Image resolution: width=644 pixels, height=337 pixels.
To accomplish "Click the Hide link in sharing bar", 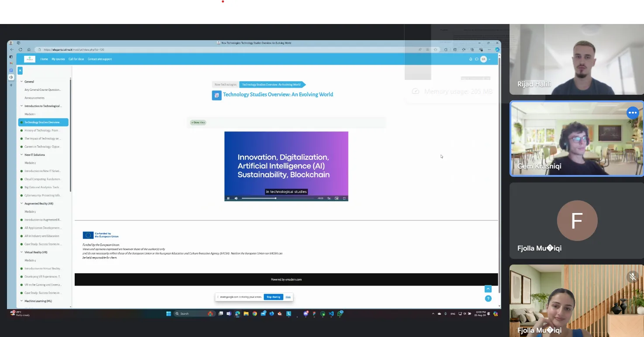I will 288,297.
